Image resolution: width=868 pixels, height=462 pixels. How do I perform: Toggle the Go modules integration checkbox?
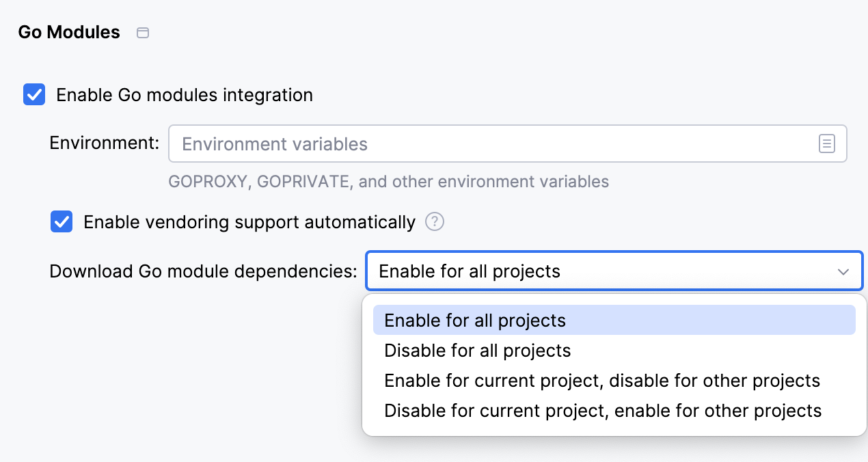33,94
